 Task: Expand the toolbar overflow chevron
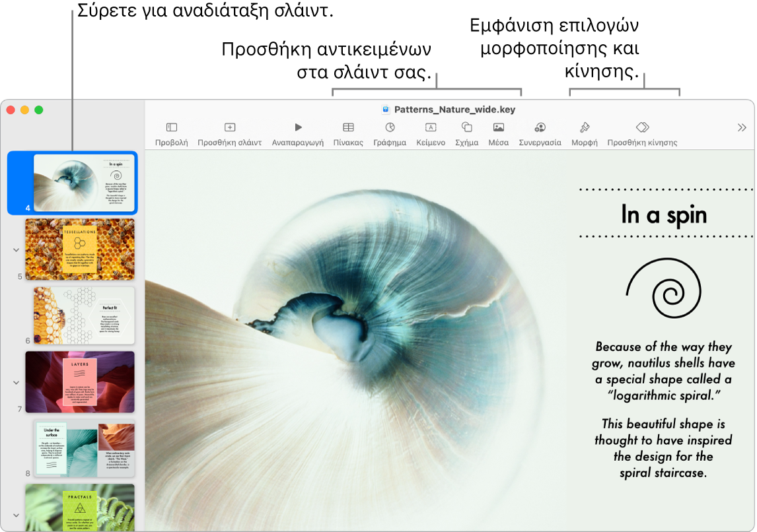742,127
